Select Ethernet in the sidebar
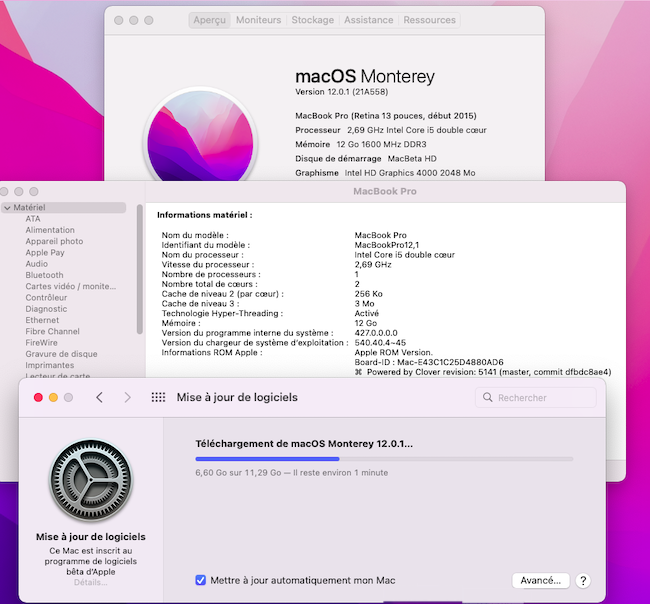Screen dimensions: 650x604 [42, 320]
